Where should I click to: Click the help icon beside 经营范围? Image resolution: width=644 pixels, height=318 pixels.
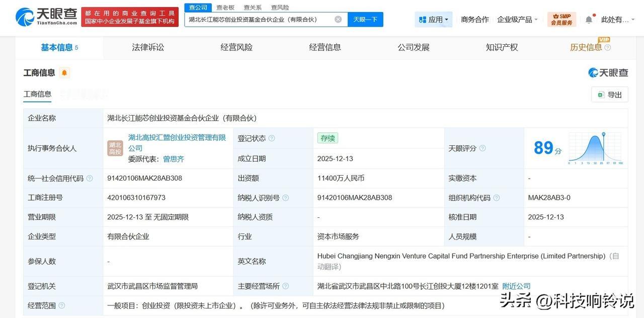61,305
